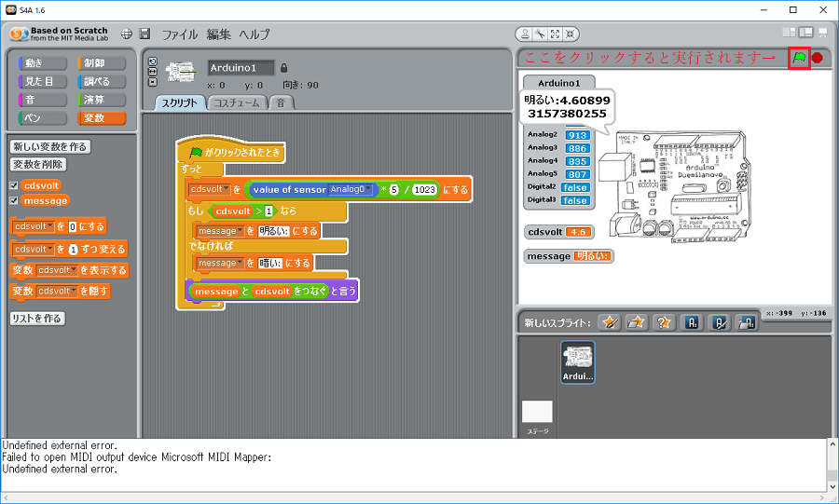Select the ペン block category
The width and height of the screenshot is (839, 504).
pos(43,117)
